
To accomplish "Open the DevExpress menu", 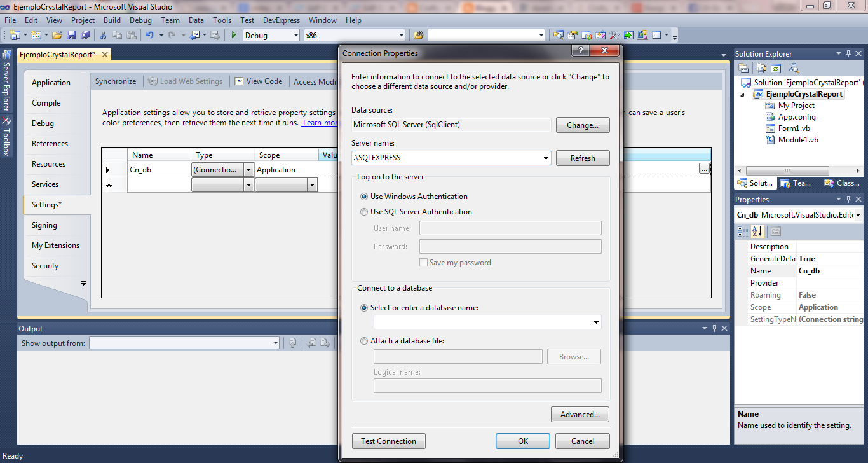I will click(281, 20).
